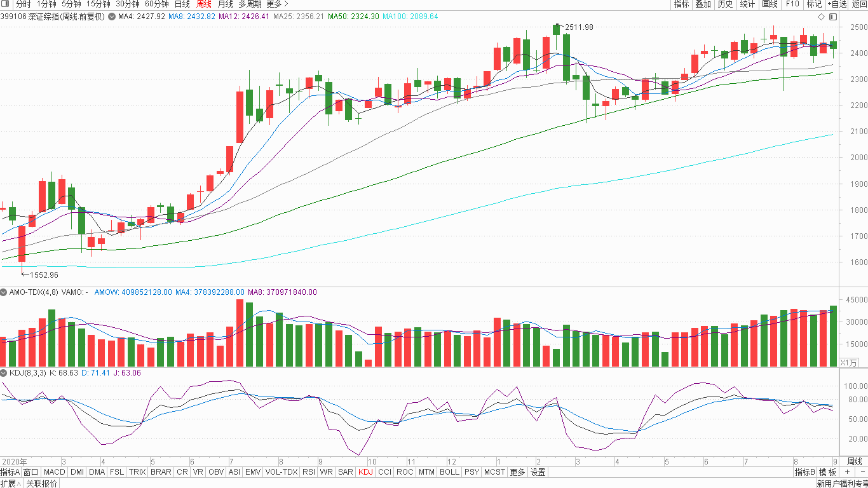Click the 返回 back button

859,4
